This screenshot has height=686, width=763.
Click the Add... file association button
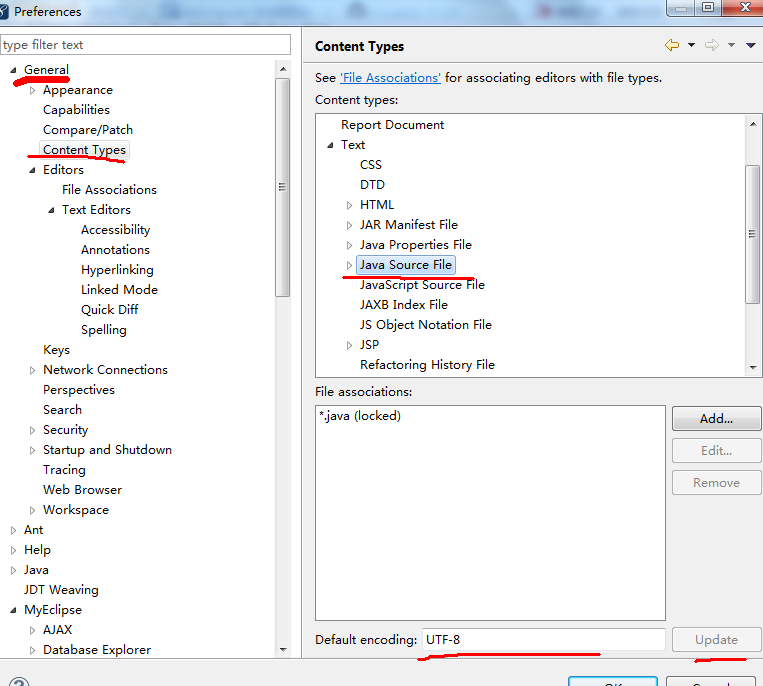coord(716,418)
